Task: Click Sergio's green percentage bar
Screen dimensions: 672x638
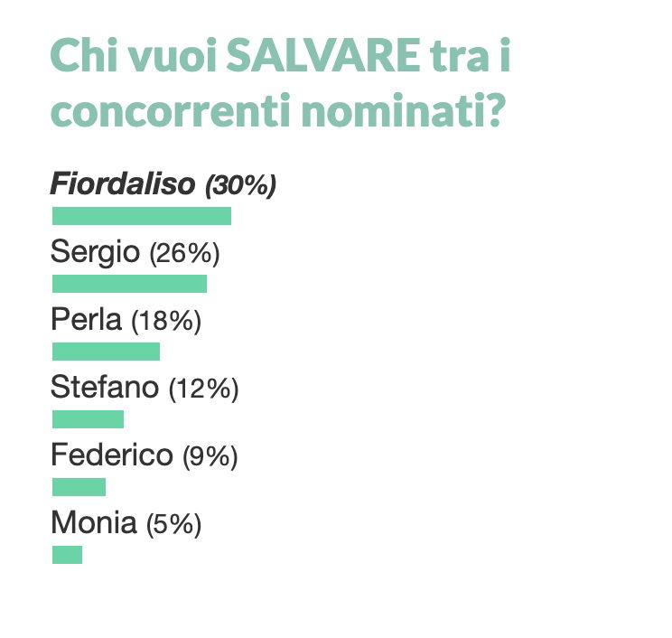Action: pyautogui.click(x=129, y=284)
